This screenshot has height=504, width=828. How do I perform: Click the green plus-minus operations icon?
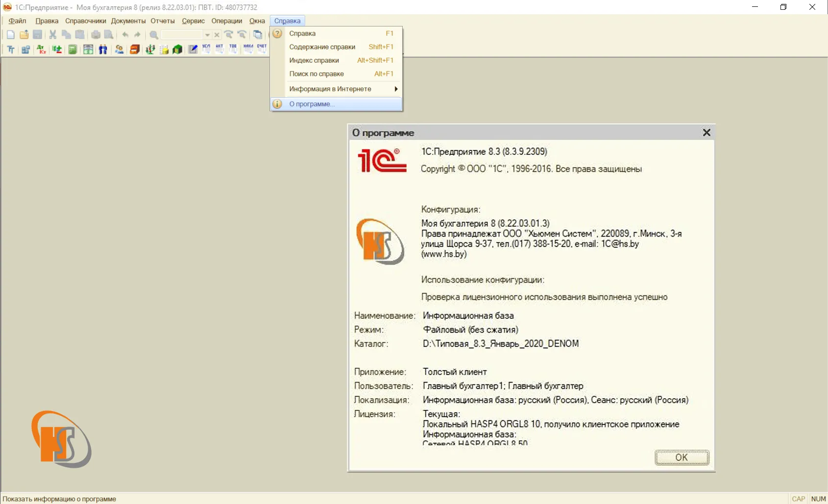point(57,49)
